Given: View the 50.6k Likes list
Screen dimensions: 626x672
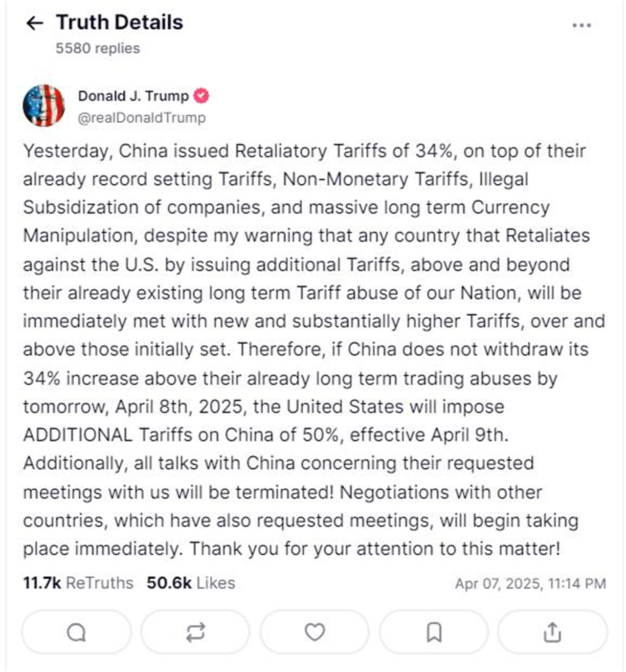Looking at the screenshot, I should pyautogui.click(x=191, y=583).
